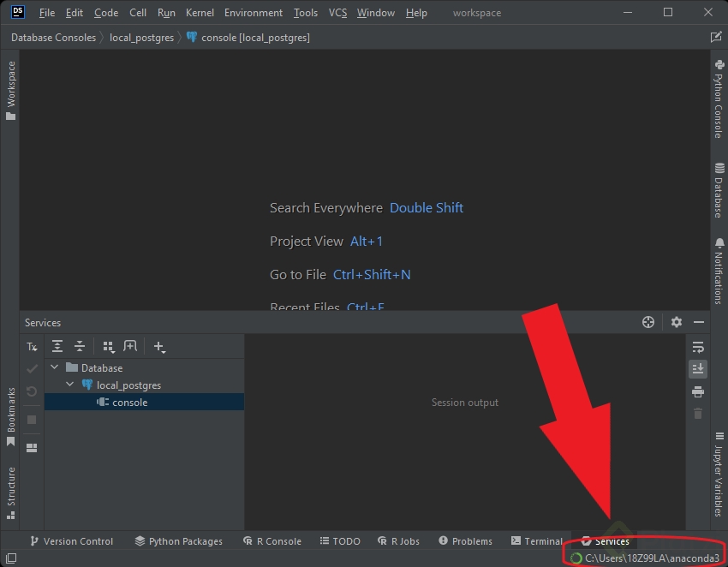Click the tool windows quick access icon
This screenshot has height=567, width=728.
(x=11, y=558)
